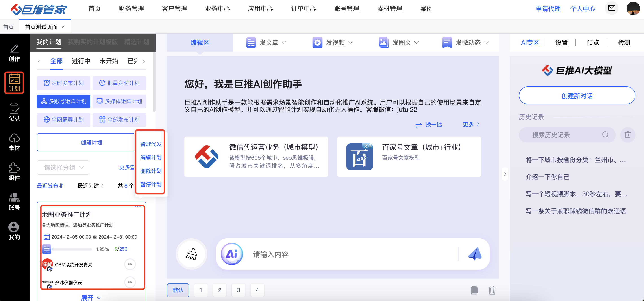Open the 请选择分组 dropdown
644x301 pixels.
pyautogui.click(x=63, y=167)
